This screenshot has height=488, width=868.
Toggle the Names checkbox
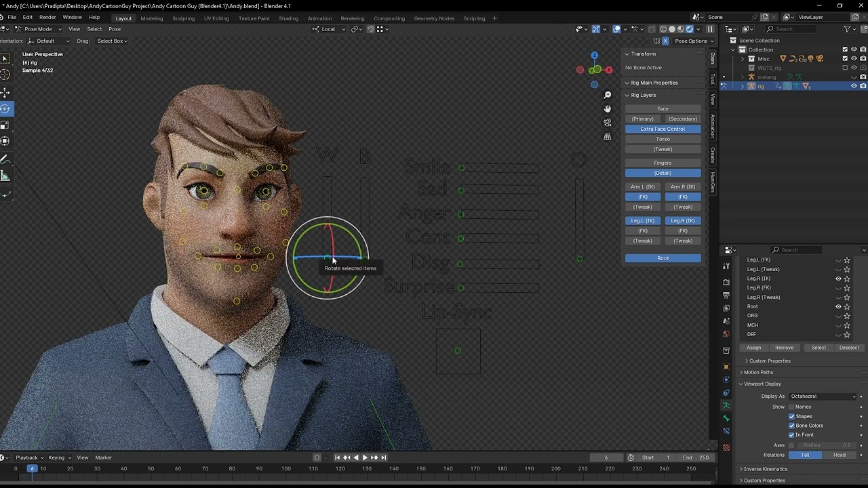[x=791, y=407]
